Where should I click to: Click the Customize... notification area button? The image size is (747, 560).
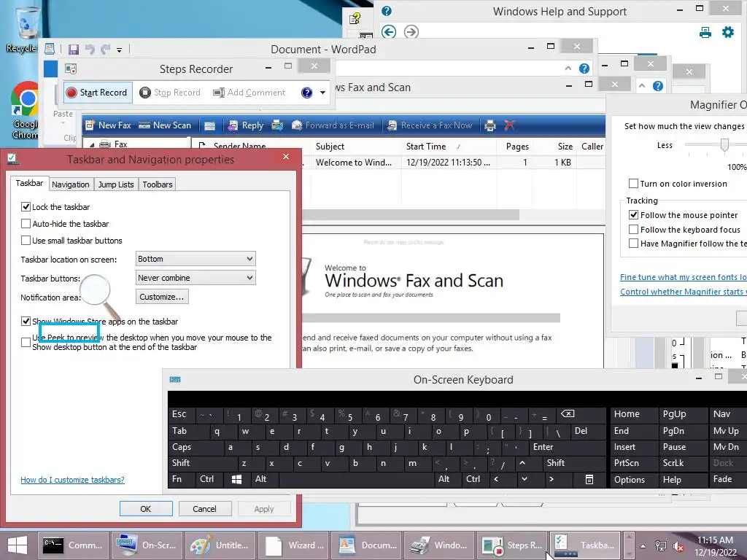pyautogui.click(x=162, y=297)
